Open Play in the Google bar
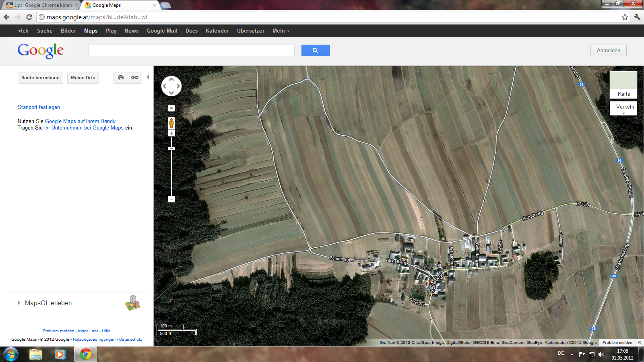This screenshot has width=644, height=362. click(111, 31)
